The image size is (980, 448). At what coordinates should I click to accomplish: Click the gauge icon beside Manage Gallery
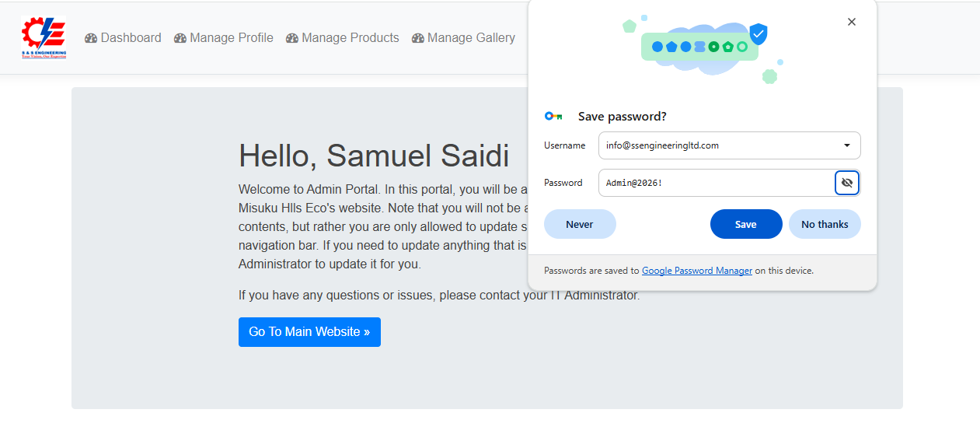418,38
